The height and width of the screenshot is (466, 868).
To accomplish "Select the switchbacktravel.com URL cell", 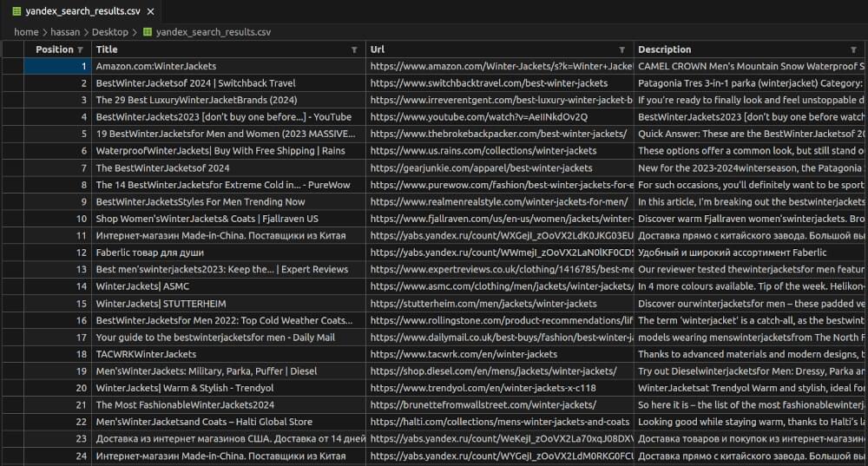I will pyautogui.click(x=499, y=83).
